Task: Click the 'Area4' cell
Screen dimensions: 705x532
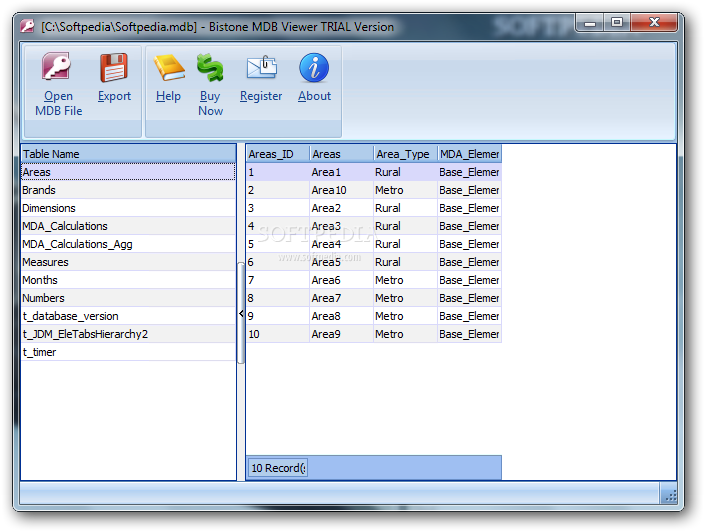Action: pyautogui.click(x=341, y=244)
